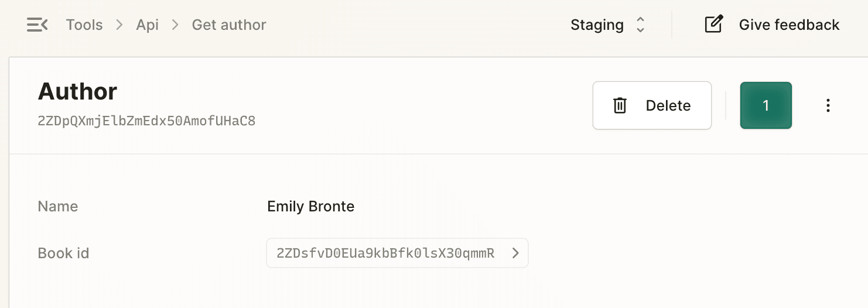Click the trash can icon

pos(620,105)
